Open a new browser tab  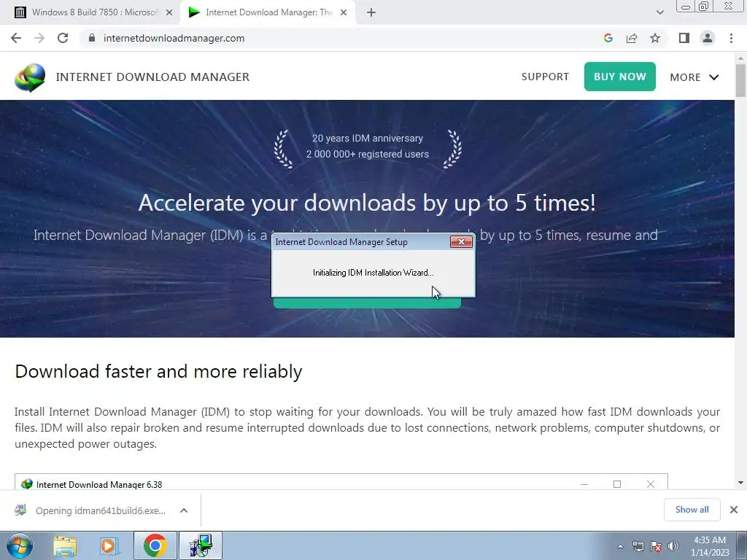371,13
